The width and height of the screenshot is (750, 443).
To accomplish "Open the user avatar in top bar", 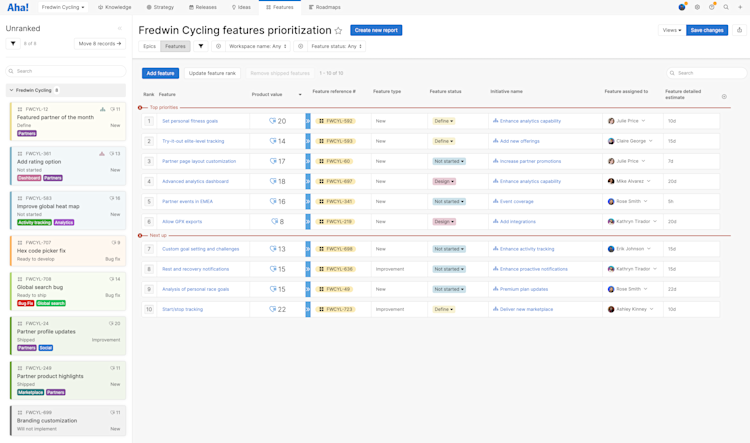I will [682, 7].
